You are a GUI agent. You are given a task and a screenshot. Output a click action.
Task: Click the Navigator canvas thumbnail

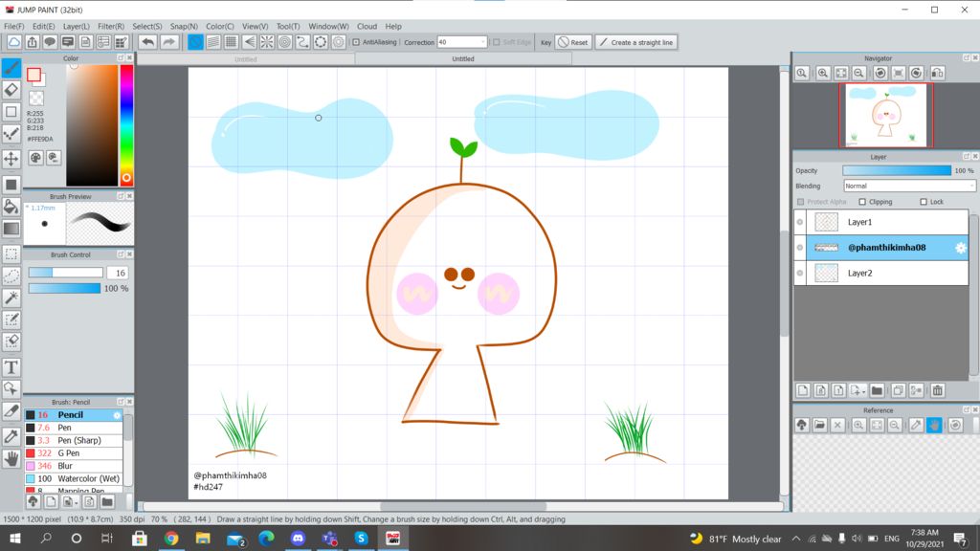click(886, 116)
